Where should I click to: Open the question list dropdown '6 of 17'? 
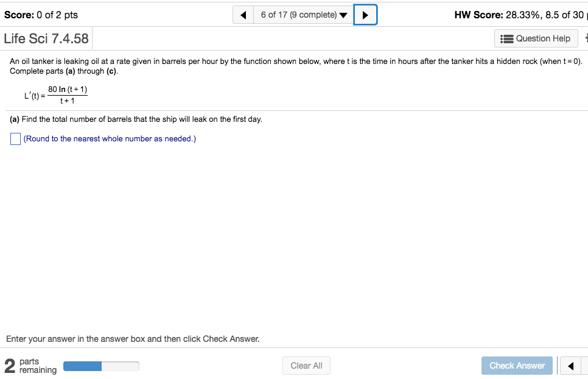pyautogui.click(x=304, y=15)
